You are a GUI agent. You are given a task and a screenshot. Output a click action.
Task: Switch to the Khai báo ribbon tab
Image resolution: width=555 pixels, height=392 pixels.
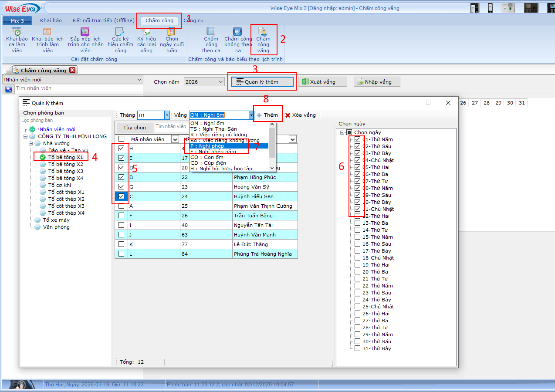tap(51, 20)
